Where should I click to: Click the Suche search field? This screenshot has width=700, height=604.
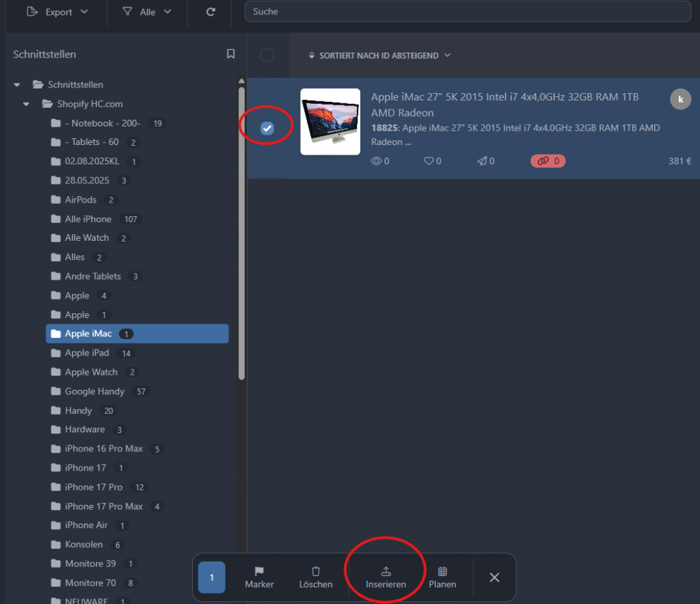point(468,12)
